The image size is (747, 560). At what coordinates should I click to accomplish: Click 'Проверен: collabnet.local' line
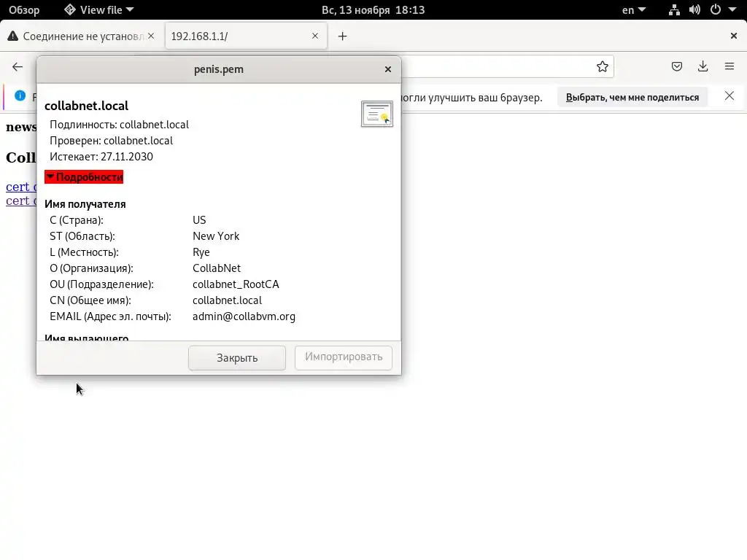(111, 141)
